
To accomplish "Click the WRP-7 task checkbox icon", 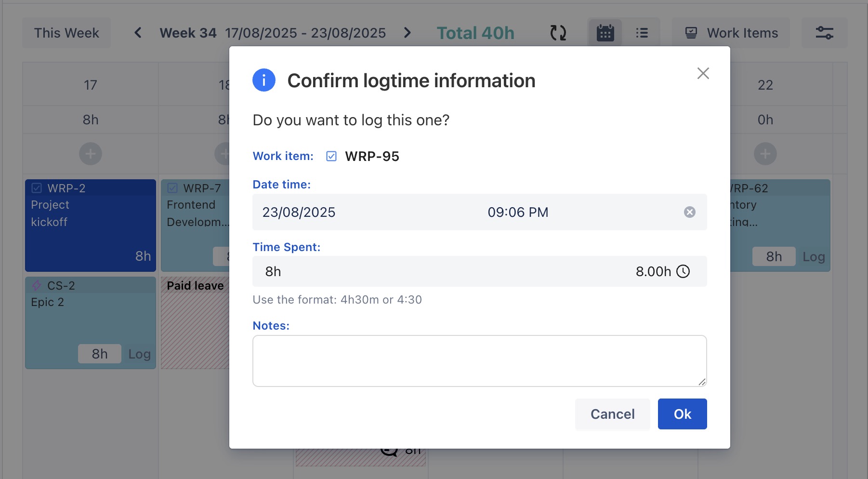I will point(172,188).
